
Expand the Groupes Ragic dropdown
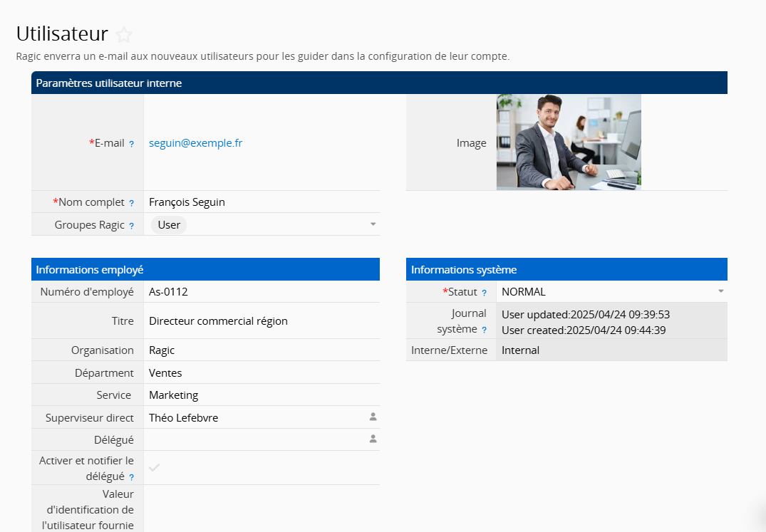[x=372, y=224]
